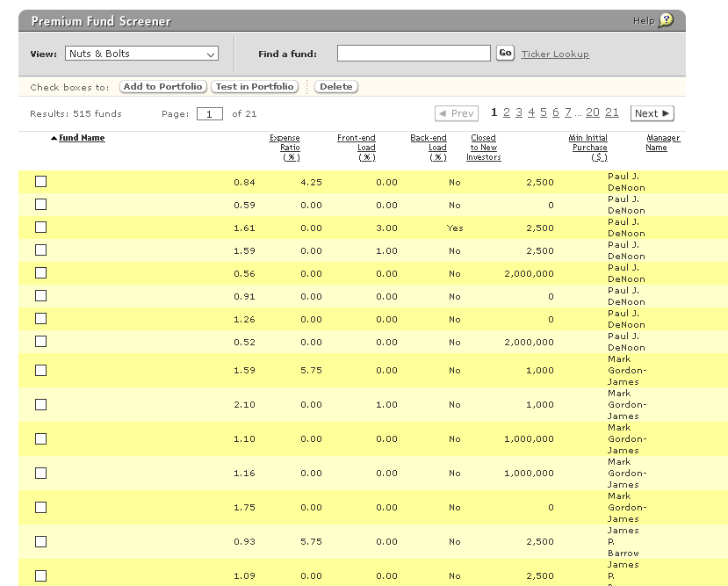Jump to results page 21
Image resolution: width=728 pixels, height=586 pixels.
612,112
